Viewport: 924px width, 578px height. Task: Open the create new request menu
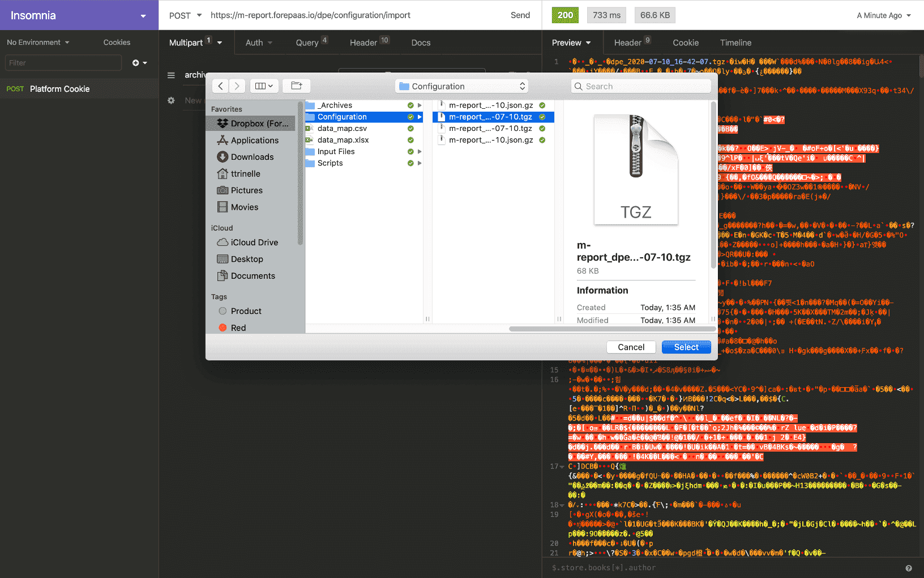pyautogui.click(x=139, y=63)
